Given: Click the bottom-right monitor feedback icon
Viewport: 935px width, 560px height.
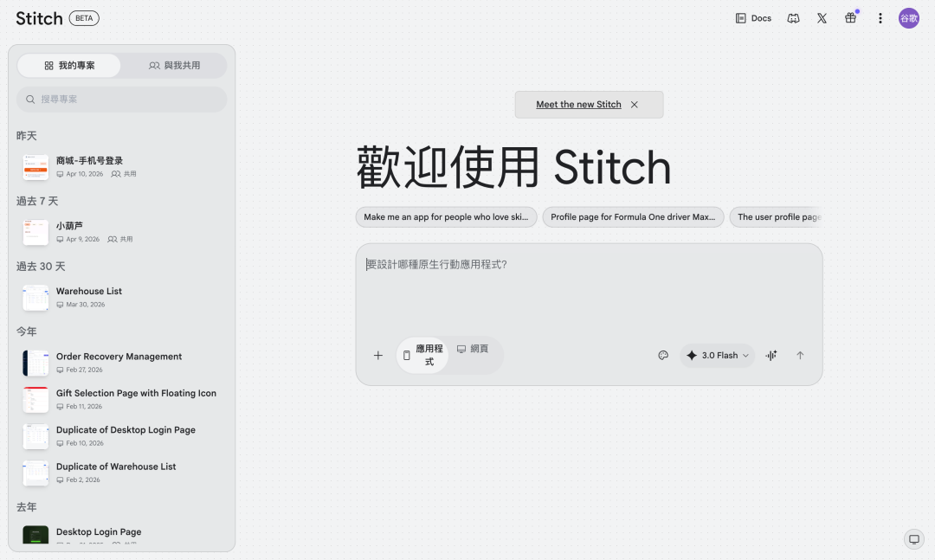Looking at the screenshot, I should click(913, 539).
